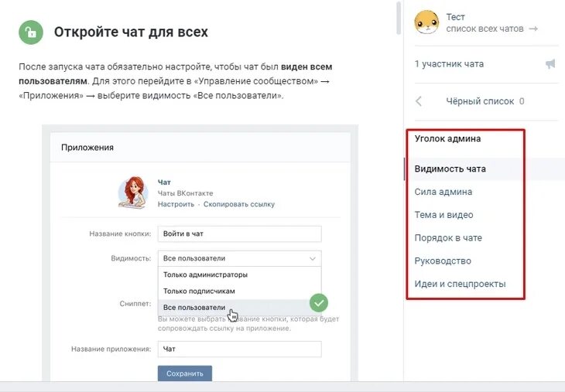Click the Чаты ВКонтакте caption
Image resolution: width=565 pixels, height=392 pixels.
point(185,193)
